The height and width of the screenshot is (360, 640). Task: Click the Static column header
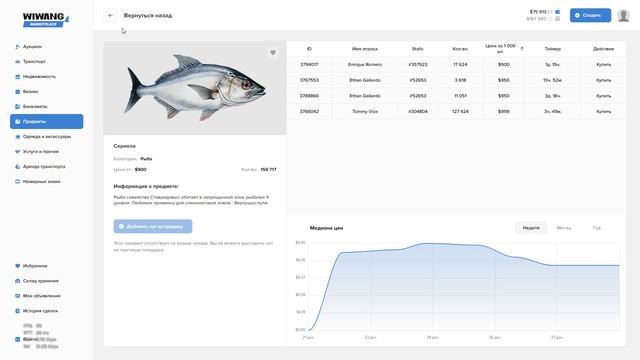point(418,49)
